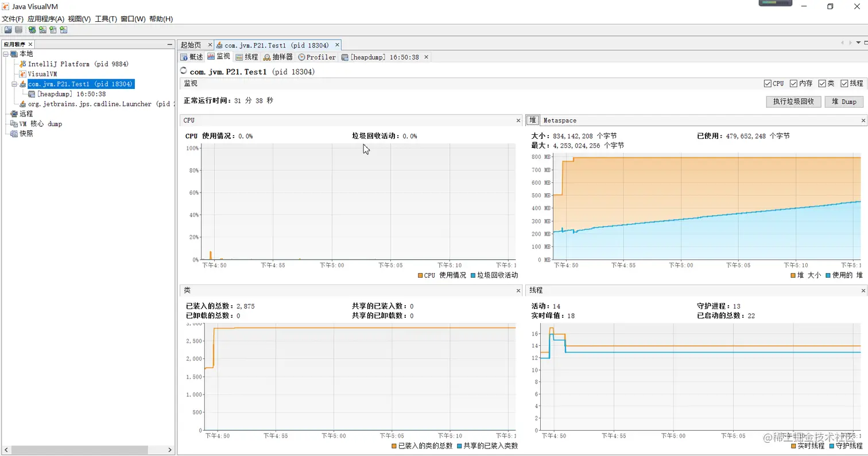The width and height of the screenshot is (868, 456).
Task: Close the heap/Metaspace chart panel
Action: click(x=863, y=120)
